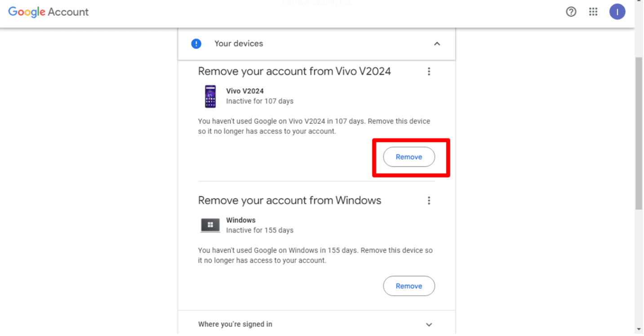Open the three-dot menu for Windows device
This screenshot has height=336, width=644.
point(429,200)
